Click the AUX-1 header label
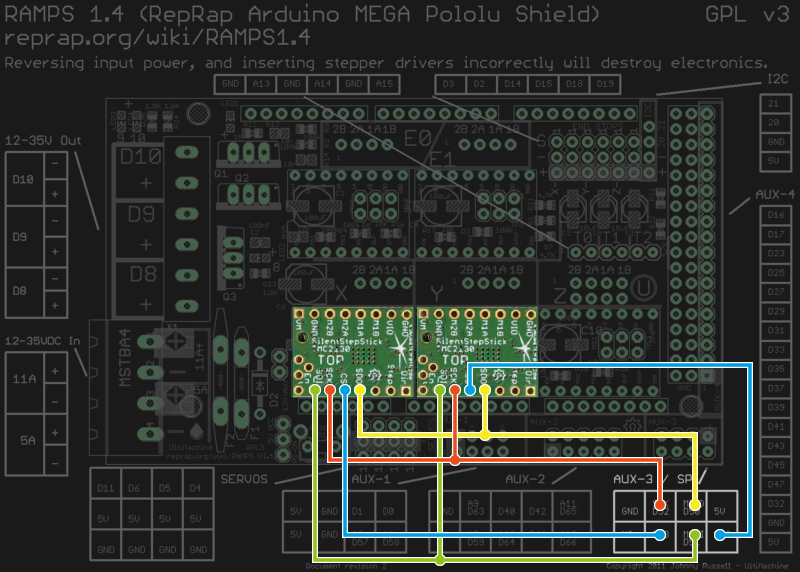 (x=371, y=479)
